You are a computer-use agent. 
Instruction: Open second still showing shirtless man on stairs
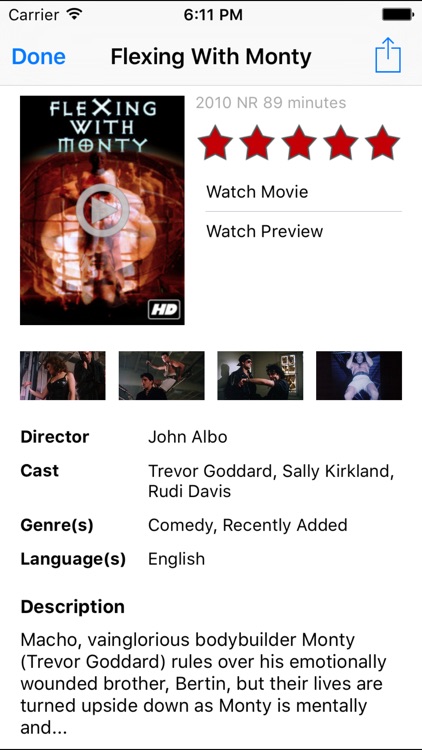(x=161, y=375)
